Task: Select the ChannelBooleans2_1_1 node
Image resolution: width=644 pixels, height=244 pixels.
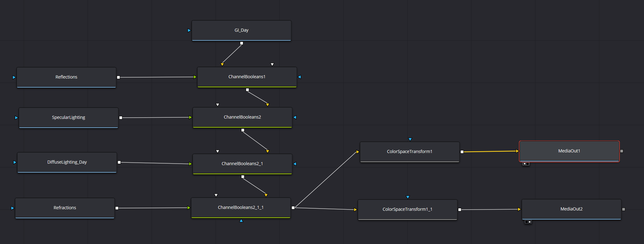Action: [x=241, y=208]
